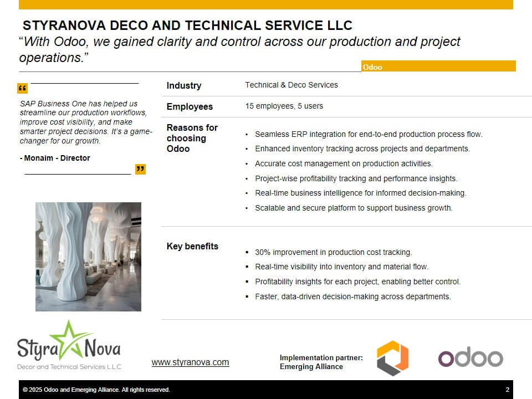Screen dimensions: 532x399
Task: Click the Employees row label
Action: (190, 106)
